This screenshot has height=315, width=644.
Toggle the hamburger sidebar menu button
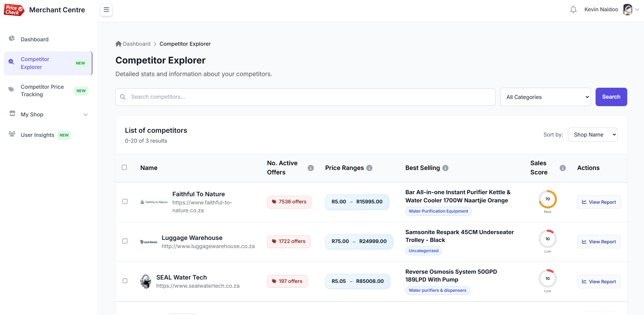(106, 10)
